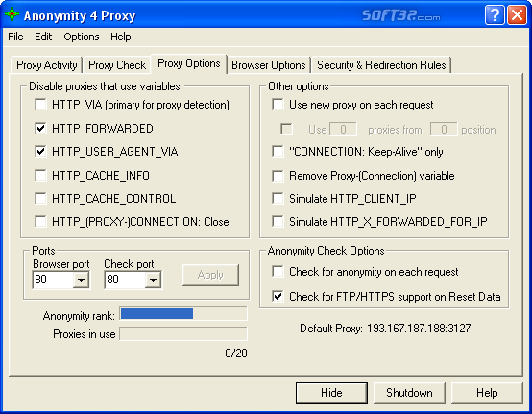Click the Anonymity rank progress bar

[183, 313]
